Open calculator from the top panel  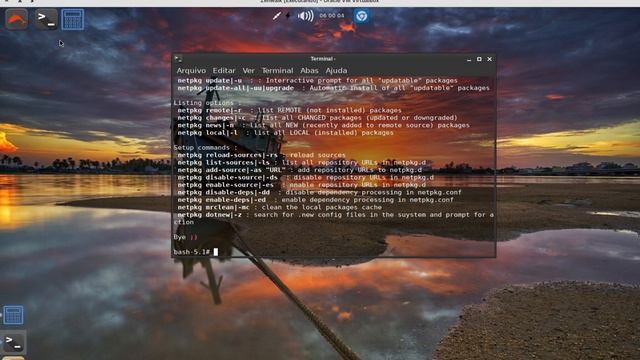point(73,19)
